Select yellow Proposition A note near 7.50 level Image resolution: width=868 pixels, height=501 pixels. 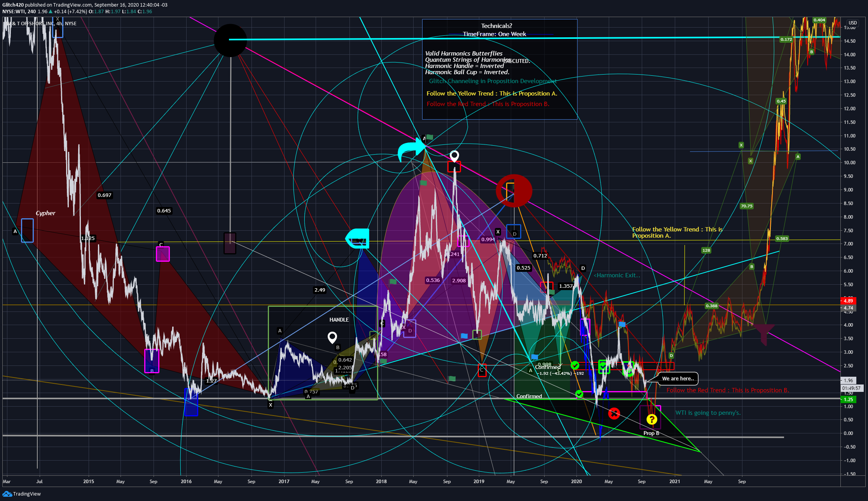coord(677,233)
